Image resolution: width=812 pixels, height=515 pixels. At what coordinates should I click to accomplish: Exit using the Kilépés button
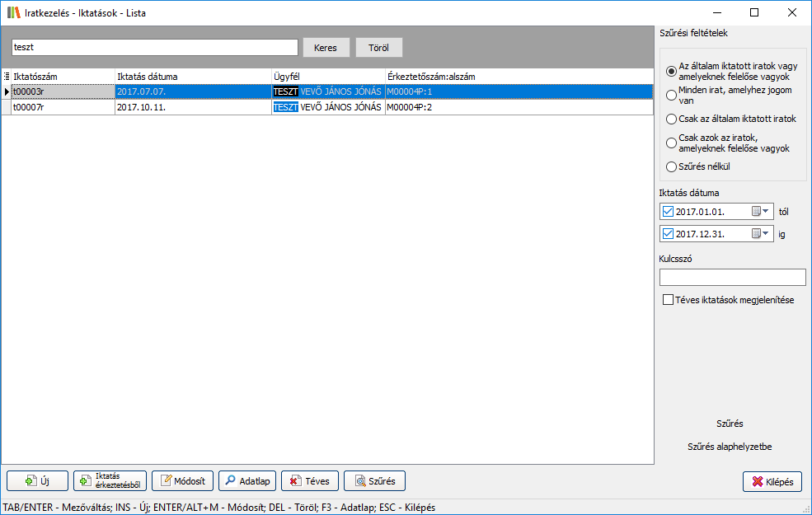coord(772,481)
